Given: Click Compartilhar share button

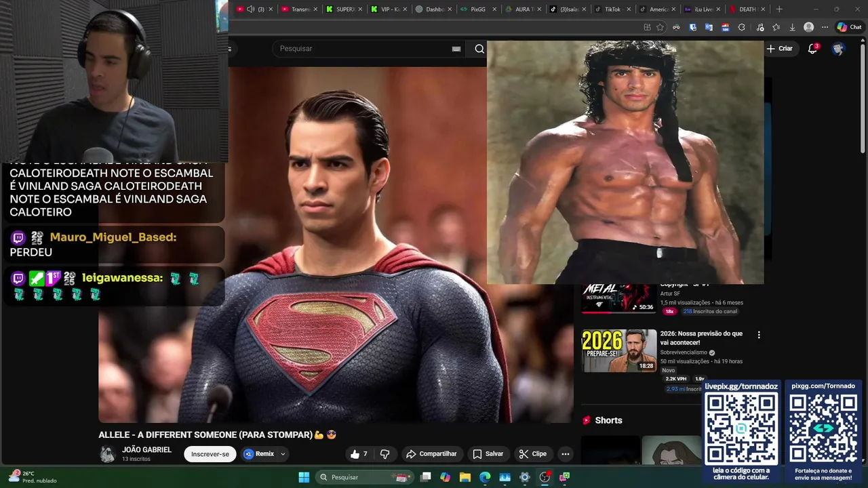Looking at the screenshot, I should point(431,454).
